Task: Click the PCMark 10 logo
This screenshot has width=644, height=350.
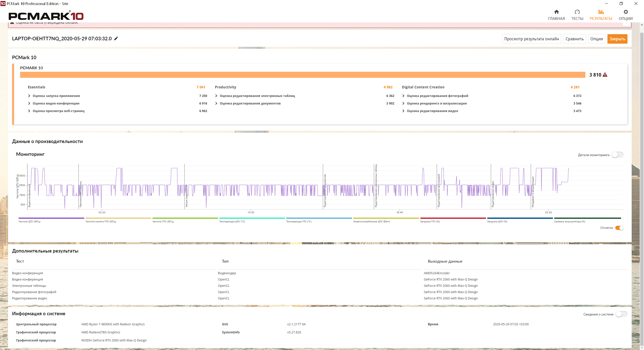Action: point(46,16)
